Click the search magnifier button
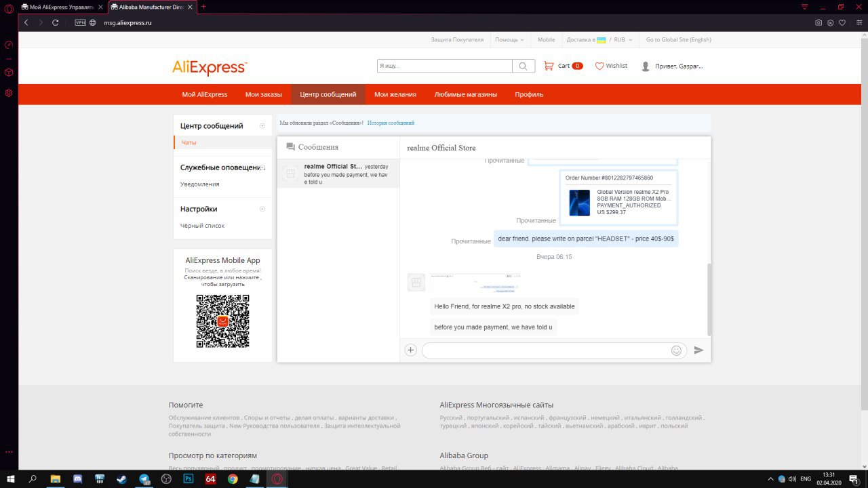This screenshot has width=868, height=488. coord(523,66)
